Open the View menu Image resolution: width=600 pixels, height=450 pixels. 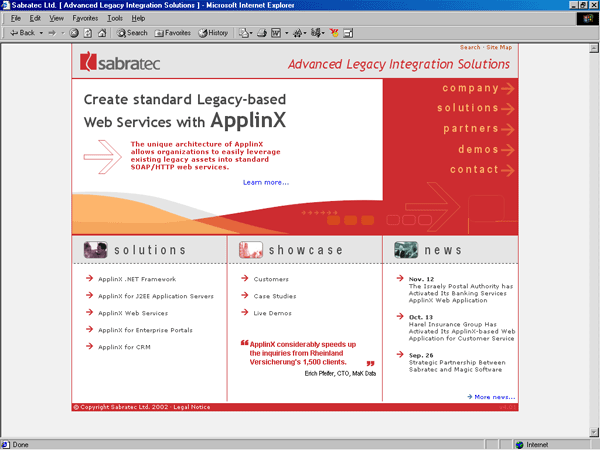coord(56,18)
